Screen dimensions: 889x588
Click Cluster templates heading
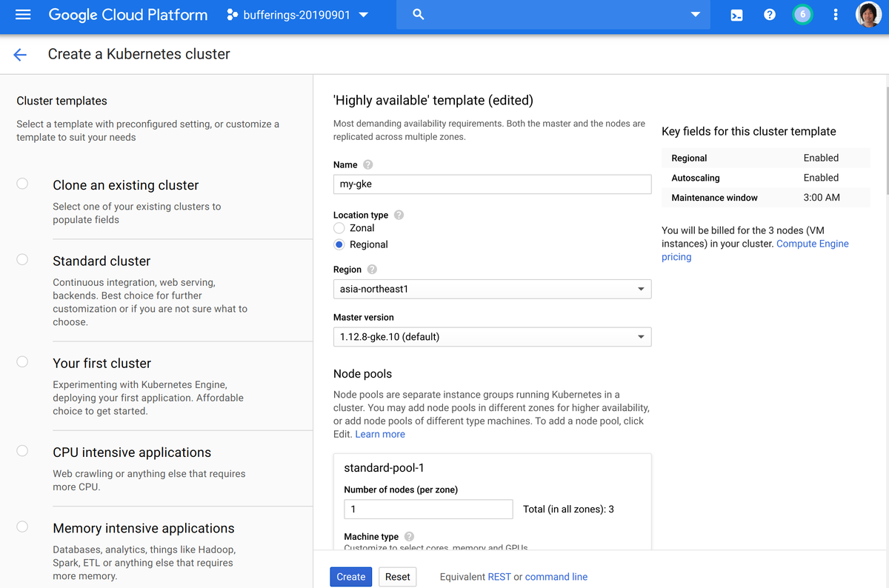(61, 101)
